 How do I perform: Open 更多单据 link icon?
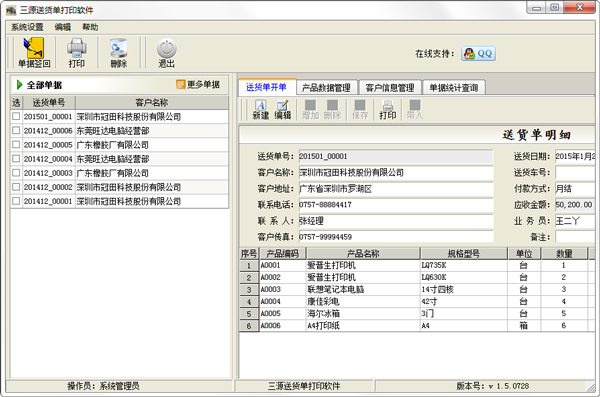coord(181,84)
